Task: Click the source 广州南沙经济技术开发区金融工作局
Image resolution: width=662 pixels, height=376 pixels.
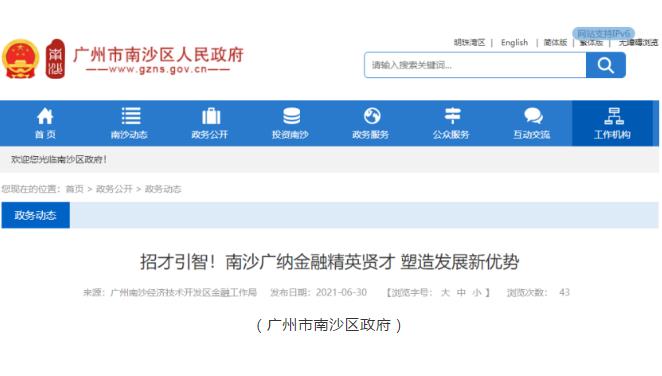Action: pyautogui.click(x=183, y=292)
